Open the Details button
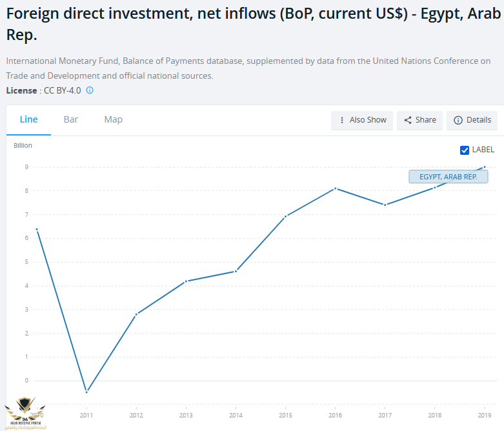This screenshot has width=504, height=431. (x=472, y=120)
